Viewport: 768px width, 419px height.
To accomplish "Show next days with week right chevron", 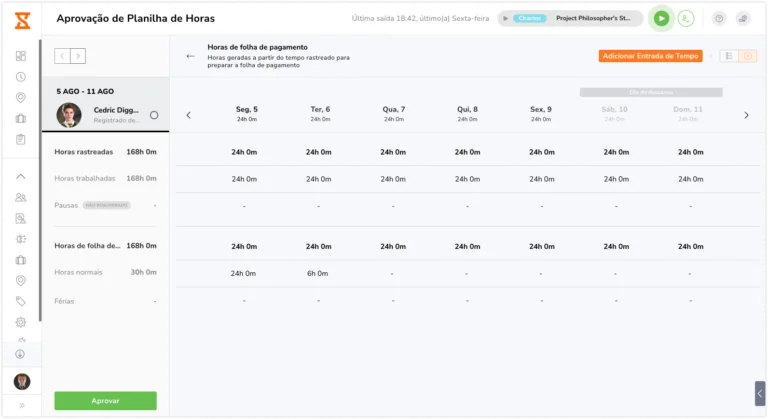I will point(746,115).
